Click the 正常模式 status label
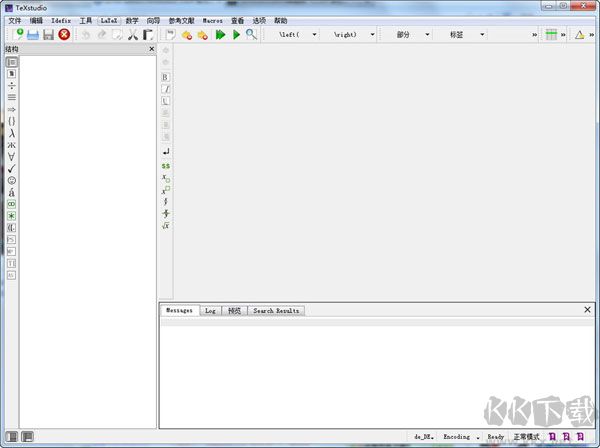 tap(527, 437)
